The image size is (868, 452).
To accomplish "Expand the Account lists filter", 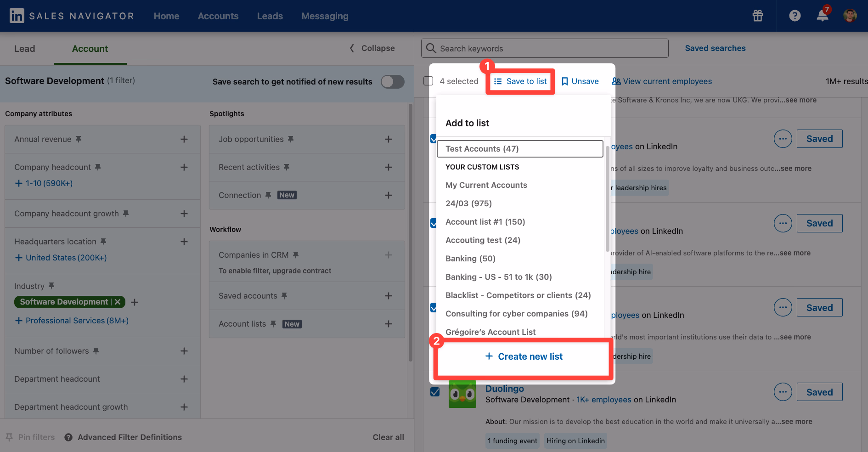I will (389, 324).
